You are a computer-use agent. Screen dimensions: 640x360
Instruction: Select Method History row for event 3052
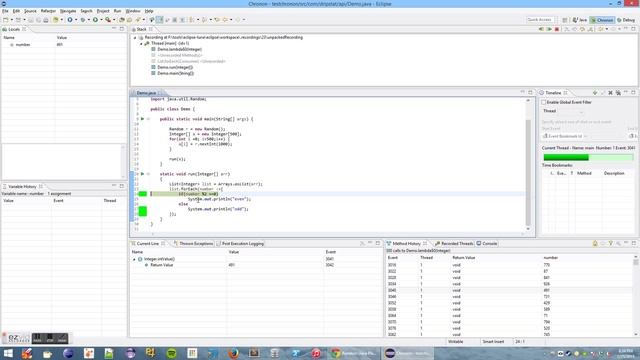[509, 303]
